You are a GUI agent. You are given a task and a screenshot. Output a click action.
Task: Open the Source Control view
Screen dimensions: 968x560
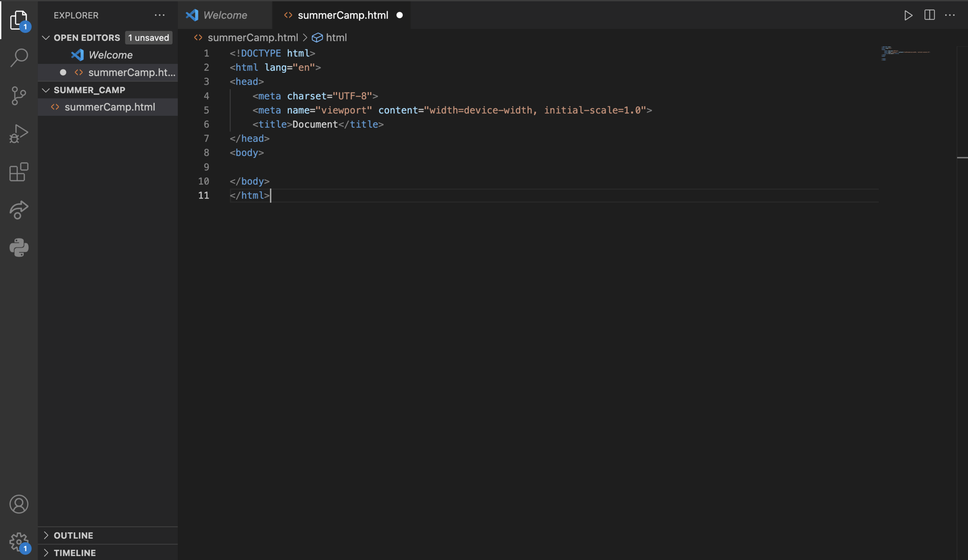coord(19,96)
